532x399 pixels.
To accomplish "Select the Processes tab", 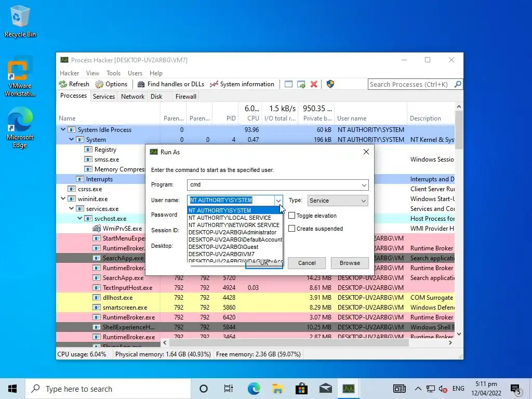I will [x=73, y=96].
